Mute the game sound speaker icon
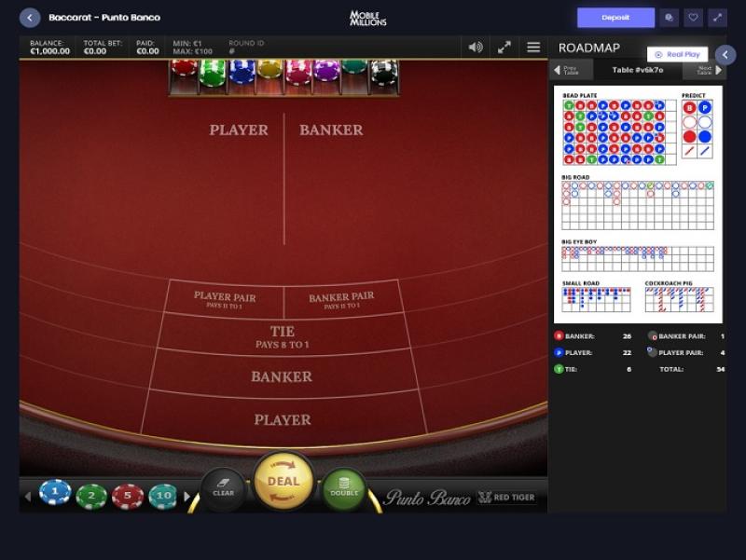Screen dimensions: 746x560 [x=476, y=48]
